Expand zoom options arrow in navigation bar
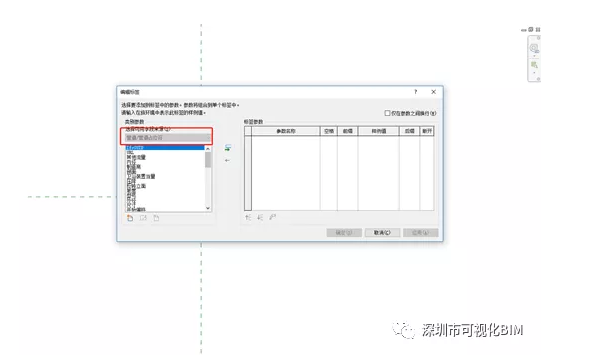Screen dimensions: 595x362 (534, 72)
